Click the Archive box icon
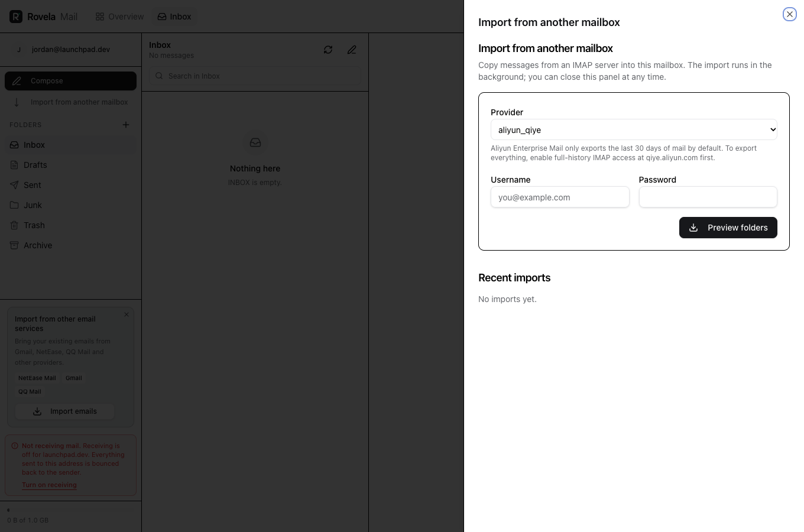804x532 pixels. tap(14, 245)
